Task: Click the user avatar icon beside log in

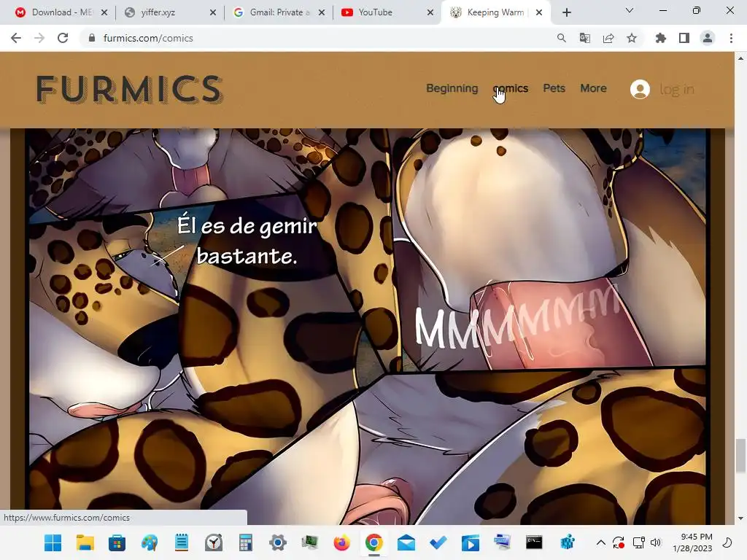Action: (x=640, y=89)
